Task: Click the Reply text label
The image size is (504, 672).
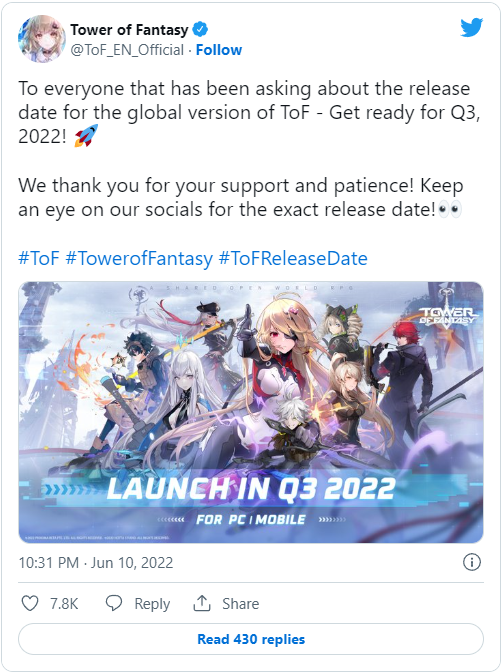Action: point(152,604)
